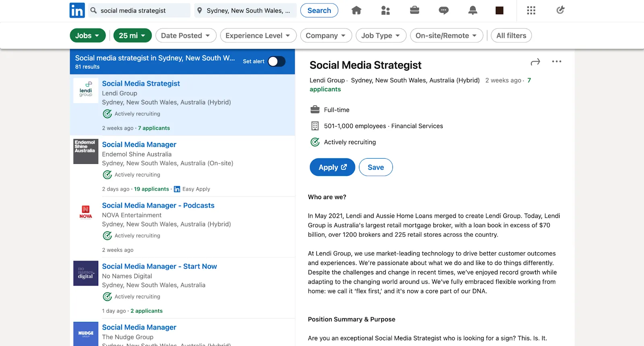Click the social media strategist search field

(143, 10)
